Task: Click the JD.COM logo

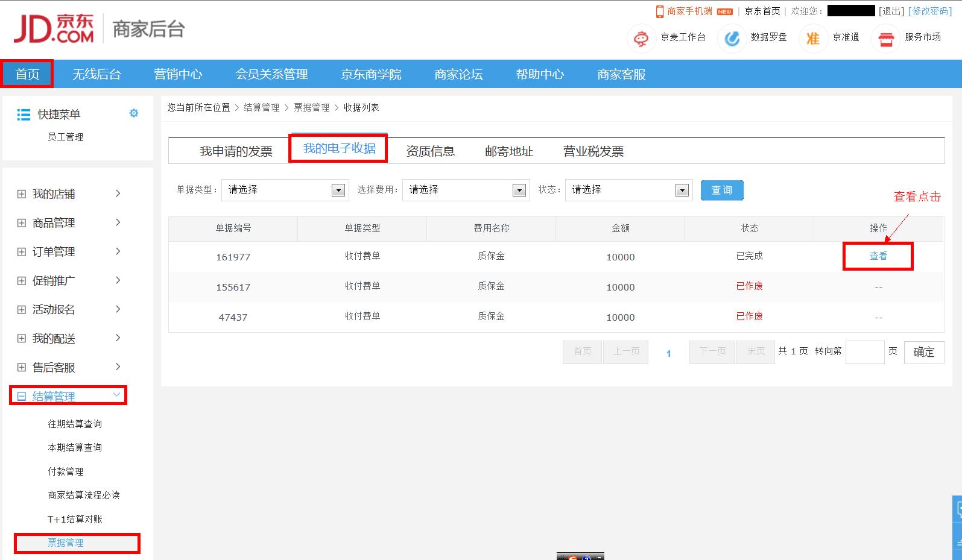Action: [x=54, y=29]
